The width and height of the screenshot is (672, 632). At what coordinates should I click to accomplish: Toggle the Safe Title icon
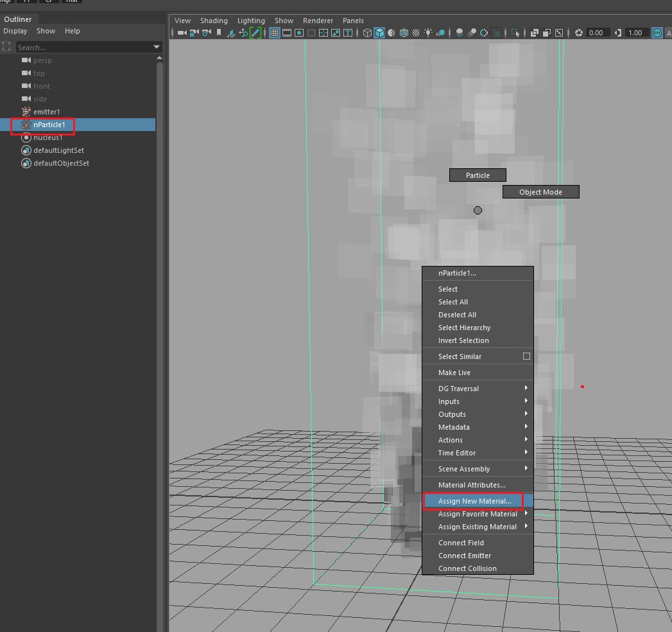click(348, 33)
